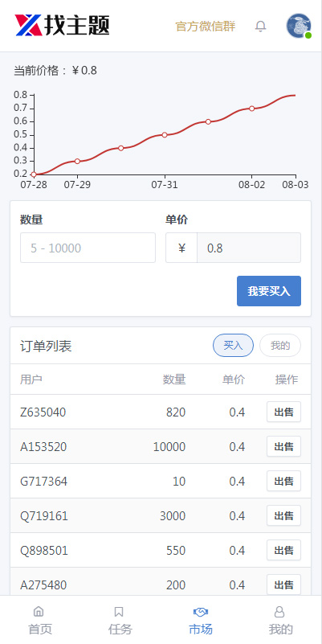322x644 pixels.
Task: Tap the user avatar in header
Action: (x=299, y=26)
